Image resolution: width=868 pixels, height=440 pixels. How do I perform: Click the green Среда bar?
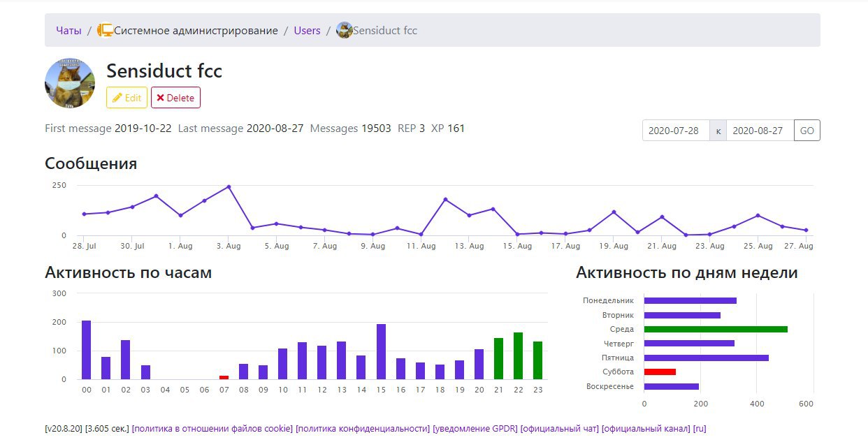coord(716,329)
